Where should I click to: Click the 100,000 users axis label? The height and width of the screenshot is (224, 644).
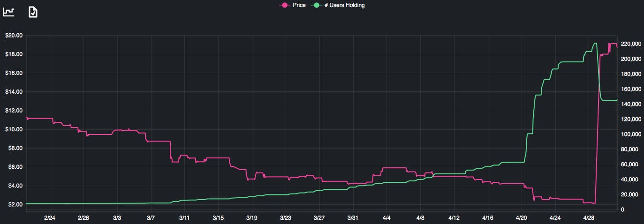[630, 134]
